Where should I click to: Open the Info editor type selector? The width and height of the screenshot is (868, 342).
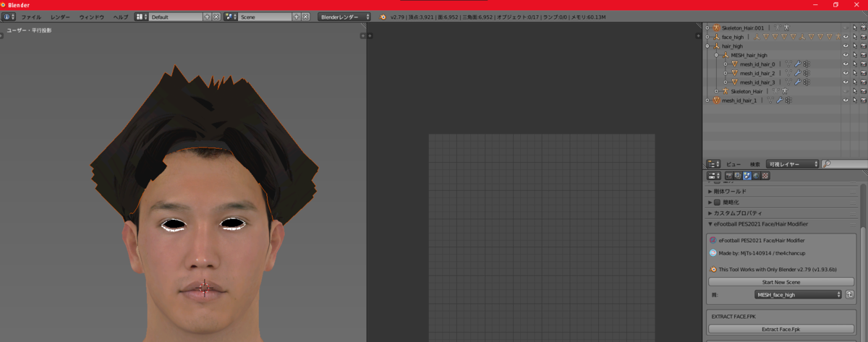point(9,17)
